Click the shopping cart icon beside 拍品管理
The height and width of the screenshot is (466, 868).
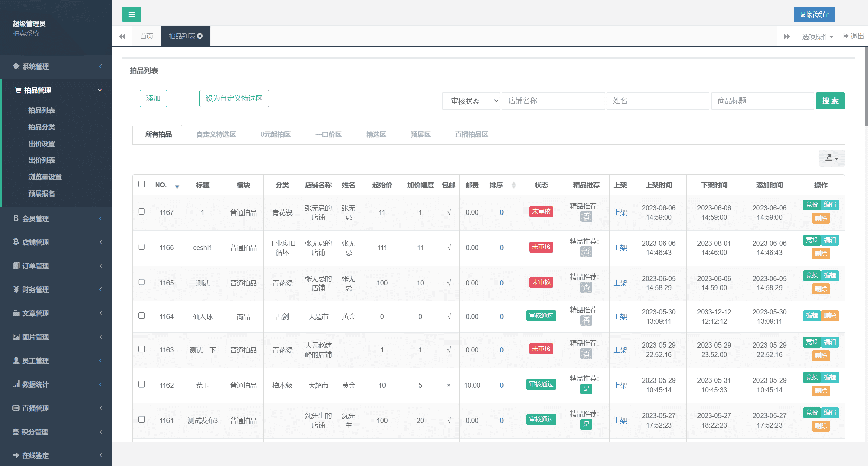coord(18,90)
